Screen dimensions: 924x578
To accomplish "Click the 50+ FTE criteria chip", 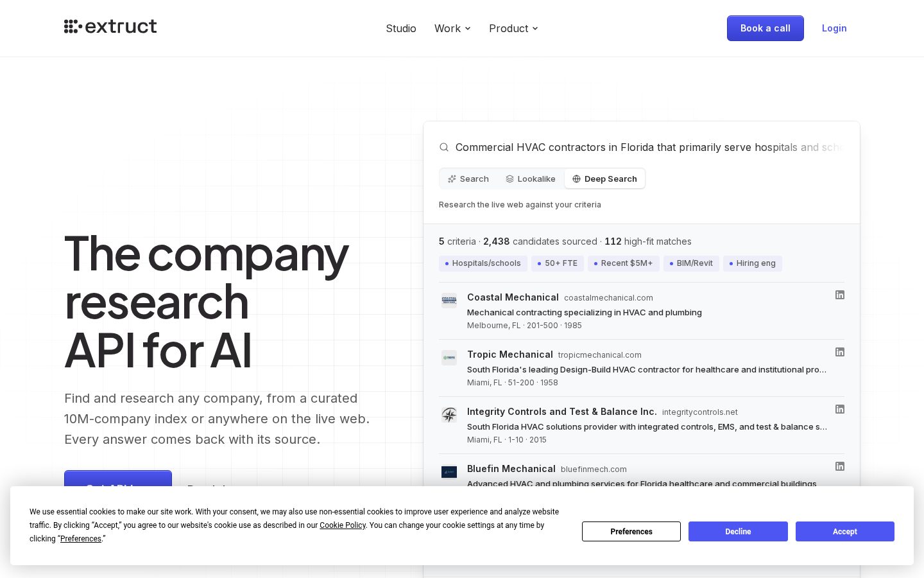I will (558, 263).
